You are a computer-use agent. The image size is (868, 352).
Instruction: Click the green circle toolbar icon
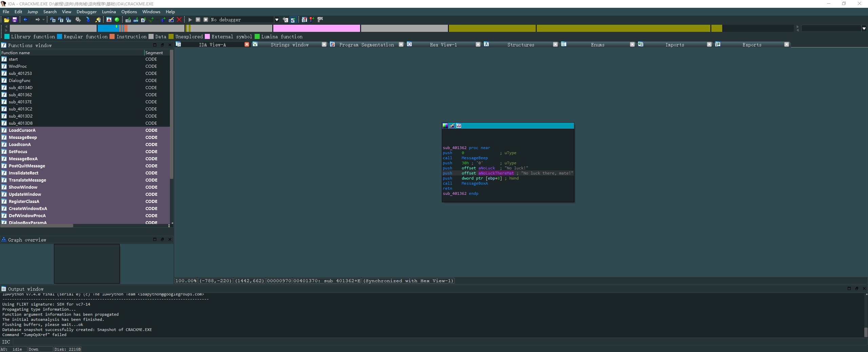[117, 20]
